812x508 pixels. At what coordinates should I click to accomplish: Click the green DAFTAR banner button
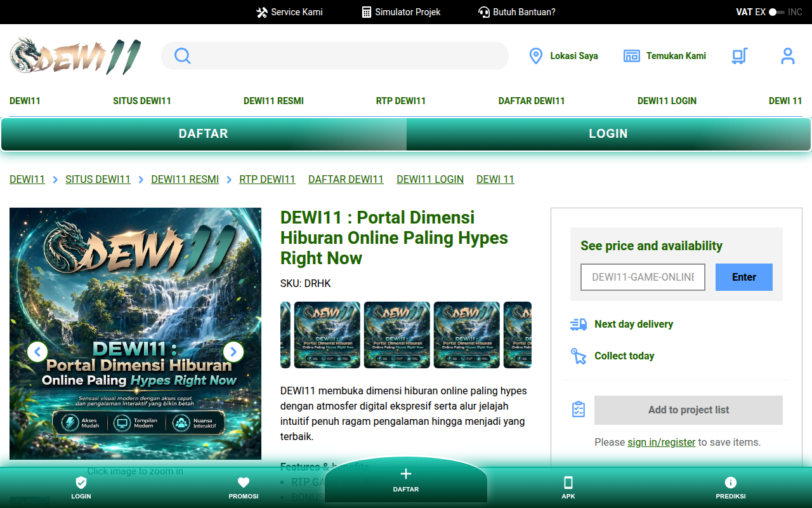(204, 134)
